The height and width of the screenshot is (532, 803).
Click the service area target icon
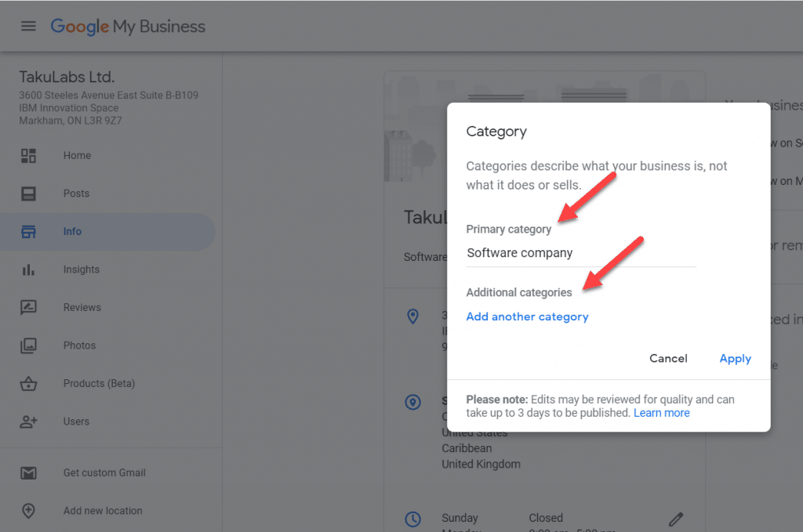[x=412, y=402]
